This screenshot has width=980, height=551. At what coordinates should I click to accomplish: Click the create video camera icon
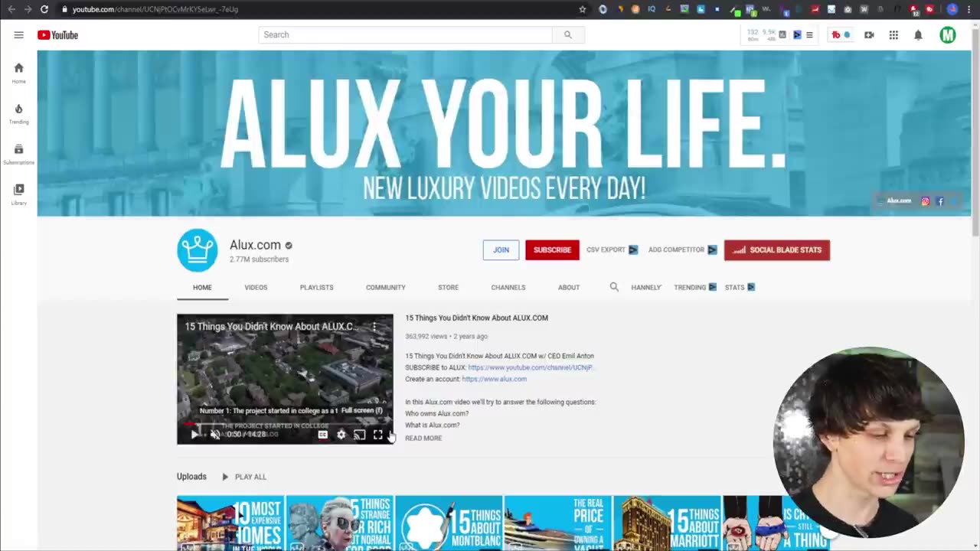869,35
